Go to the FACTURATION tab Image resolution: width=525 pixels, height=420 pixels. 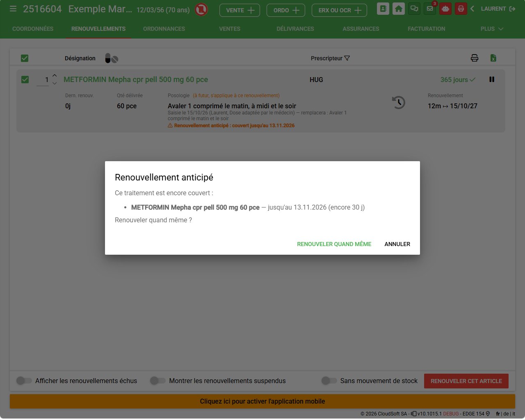tap(427, 29)
